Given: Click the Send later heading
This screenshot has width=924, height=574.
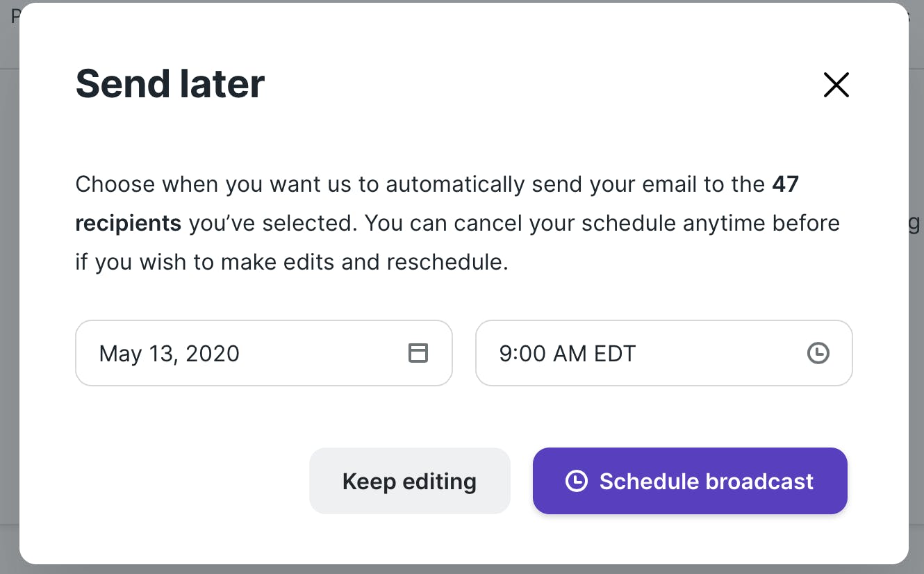Looking at the screenshot, I should pos(170,84).
